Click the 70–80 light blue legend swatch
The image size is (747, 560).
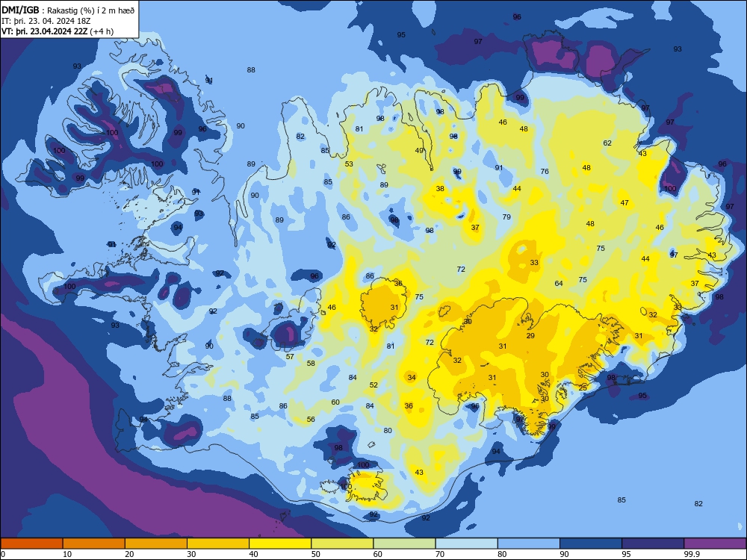pyautogui.click(x=466, y=544)
